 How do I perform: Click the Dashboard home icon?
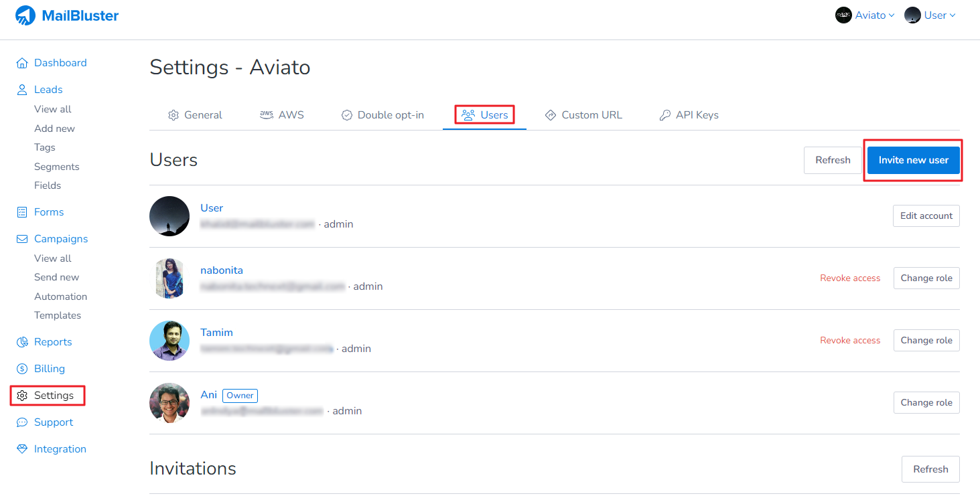pos(22,63)
